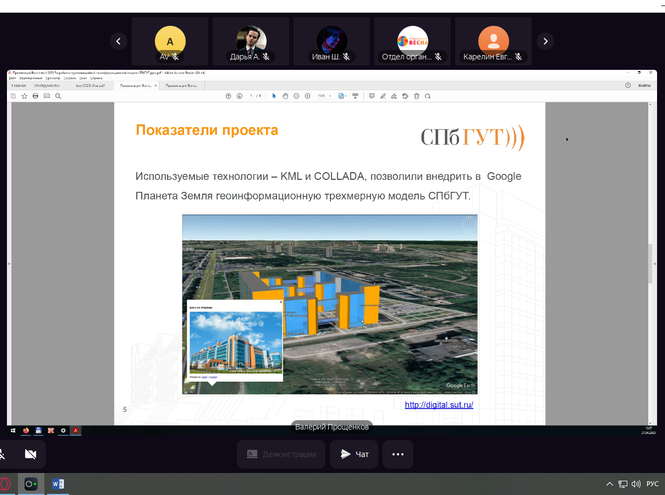Screen dimensions: 665x495
Task: Select the hand pan tool in Acrobat
Action: click(x=285, y=96)
